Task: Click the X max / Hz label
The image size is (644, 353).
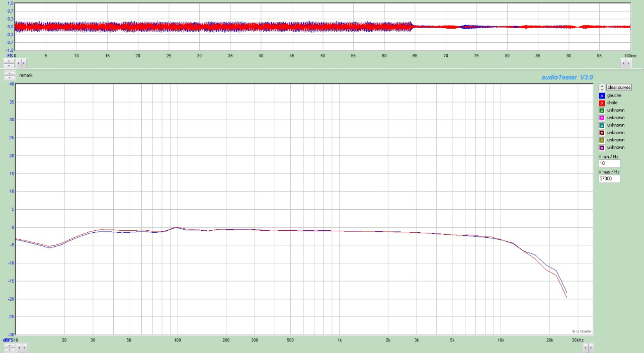Action: pos(609,172)
